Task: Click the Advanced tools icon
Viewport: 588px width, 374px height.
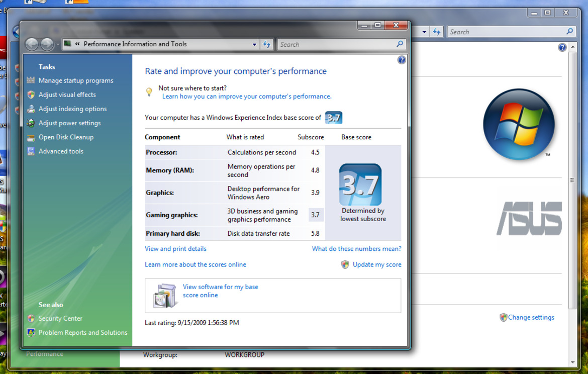Action: pos(31,151)
